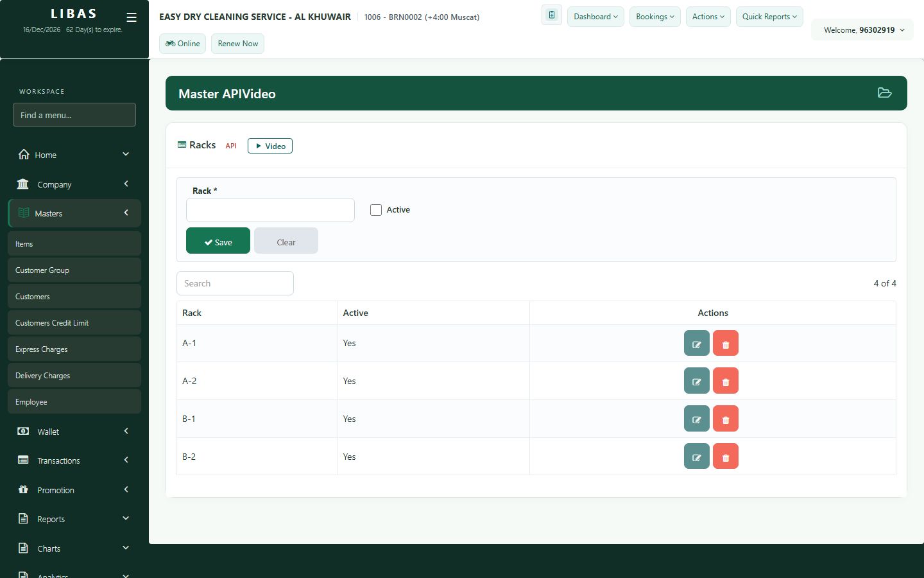Screen dimensions: 924x578
Task: Open the Quick Reports dropdown
Action: [769, 17]
